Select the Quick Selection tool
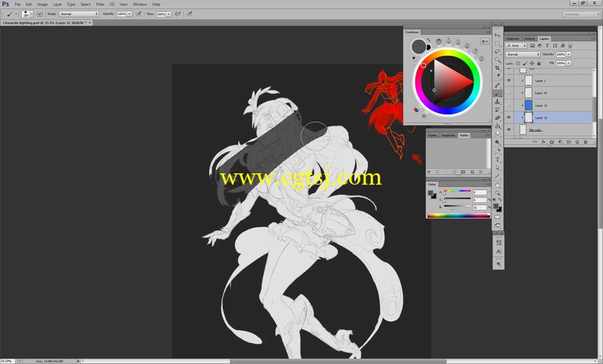The image size is (603, 364). 497,60
